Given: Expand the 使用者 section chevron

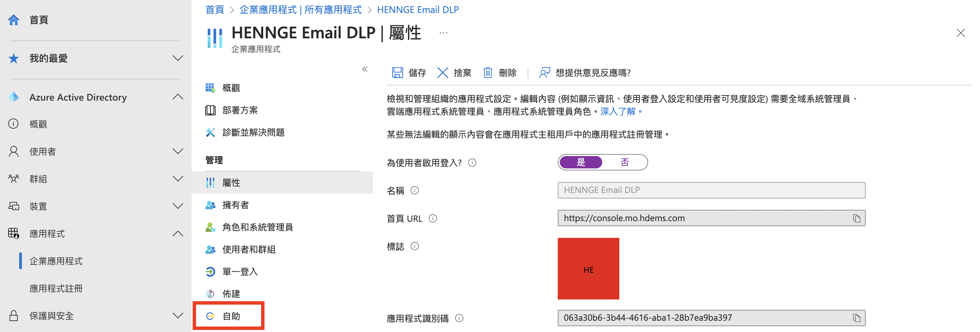Looking at the screenshot, I should click(178, 151).
